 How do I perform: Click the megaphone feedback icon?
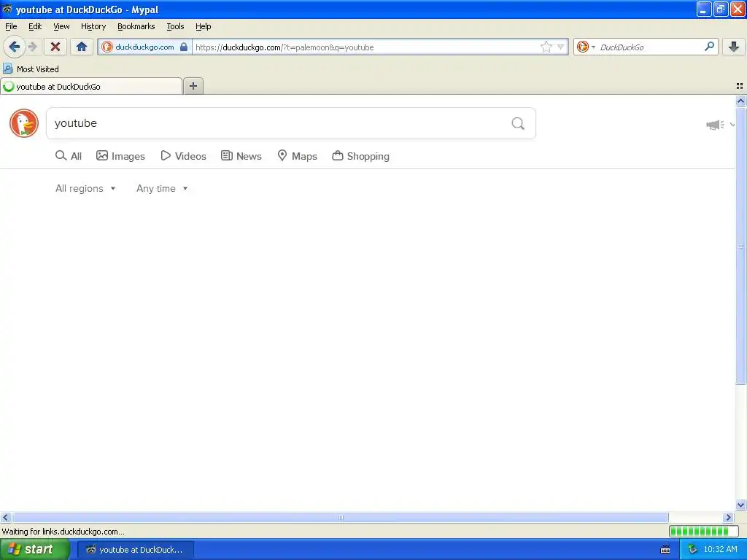[x=715, y=125]
